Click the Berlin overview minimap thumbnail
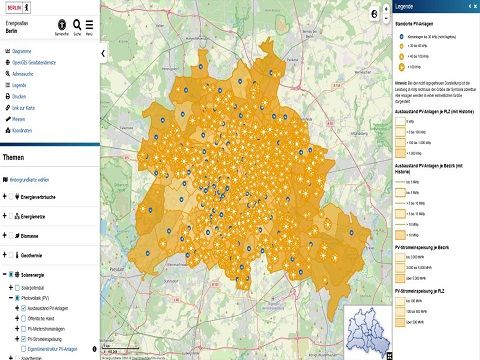 (x=368, y=332)
